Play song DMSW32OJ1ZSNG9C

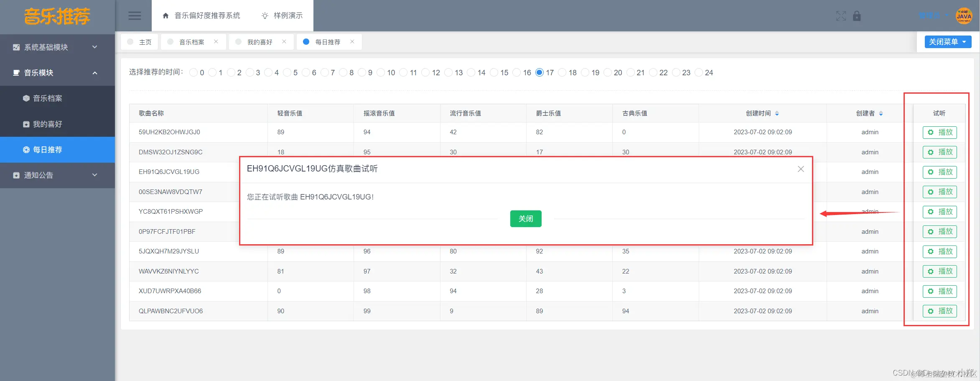[x=939, y=152]
